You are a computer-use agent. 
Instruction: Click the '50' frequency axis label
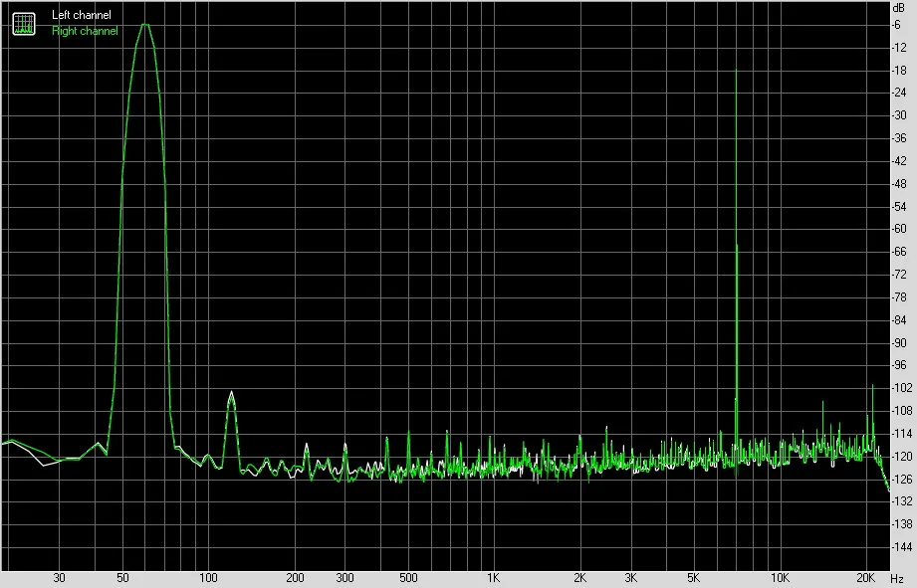[122, 578]
